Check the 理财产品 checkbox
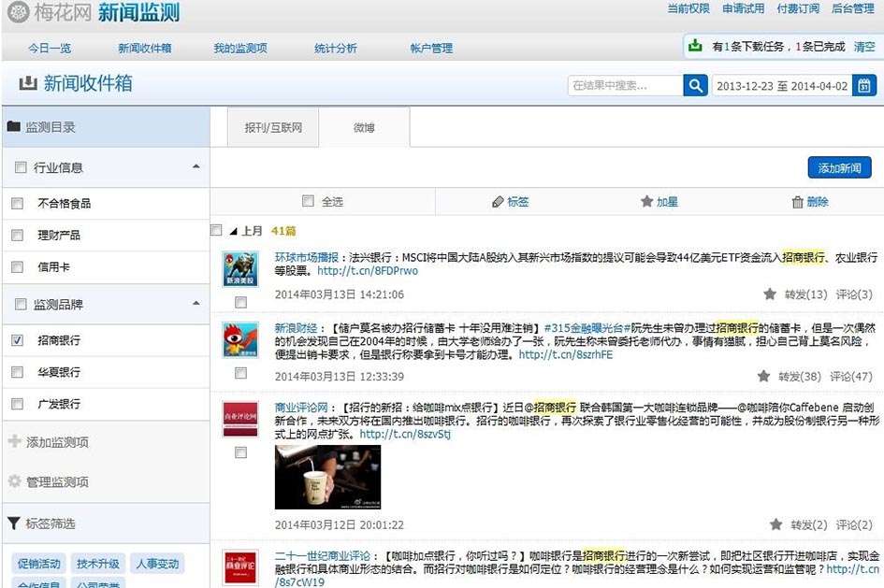Viewport: 884px width, 588px height. 18,235
